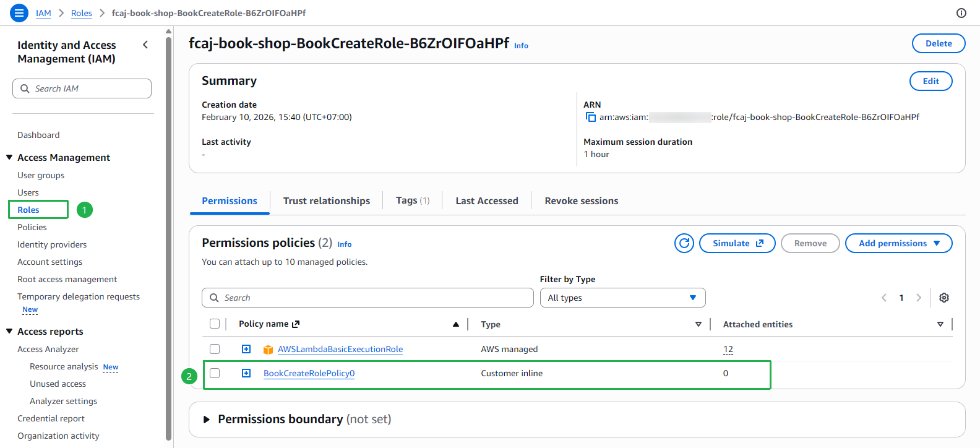Collapse the IAM side navigation panel
Screen dimensions: 980x448
tap(145, 45)
